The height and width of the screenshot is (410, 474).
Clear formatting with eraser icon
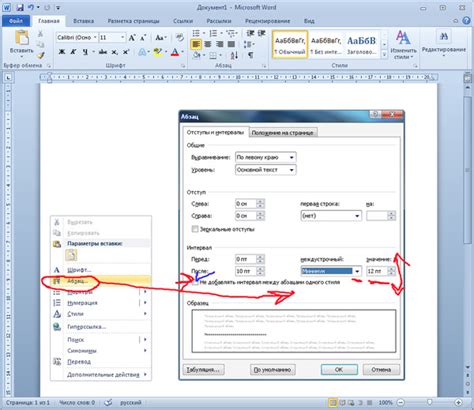click(x=180, y=38)
